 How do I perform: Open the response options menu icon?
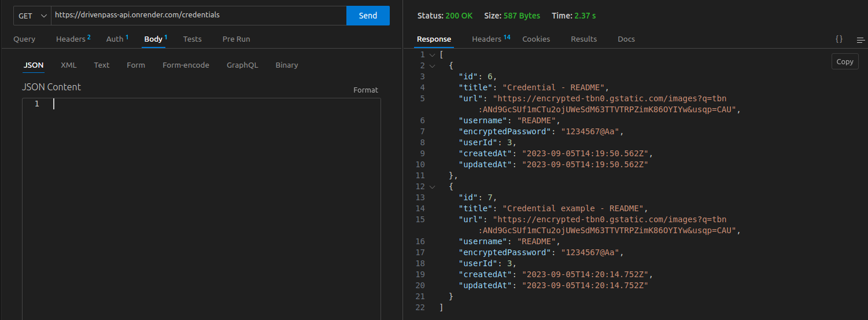860,39
